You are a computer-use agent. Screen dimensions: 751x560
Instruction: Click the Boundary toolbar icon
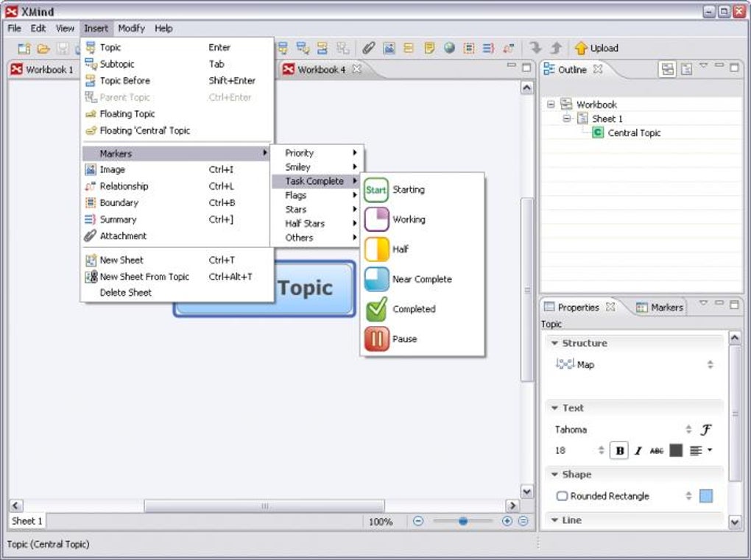[x=469, y=48]
